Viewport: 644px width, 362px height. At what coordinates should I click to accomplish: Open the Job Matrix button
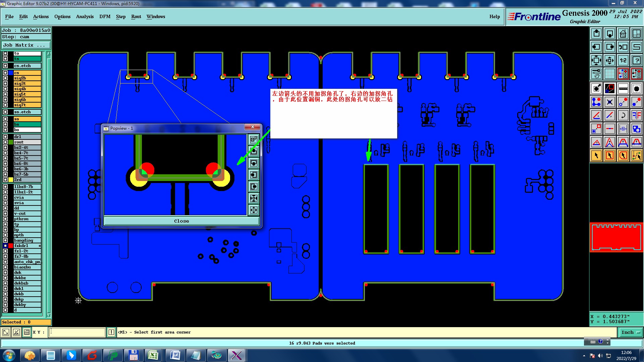[26, 45]
